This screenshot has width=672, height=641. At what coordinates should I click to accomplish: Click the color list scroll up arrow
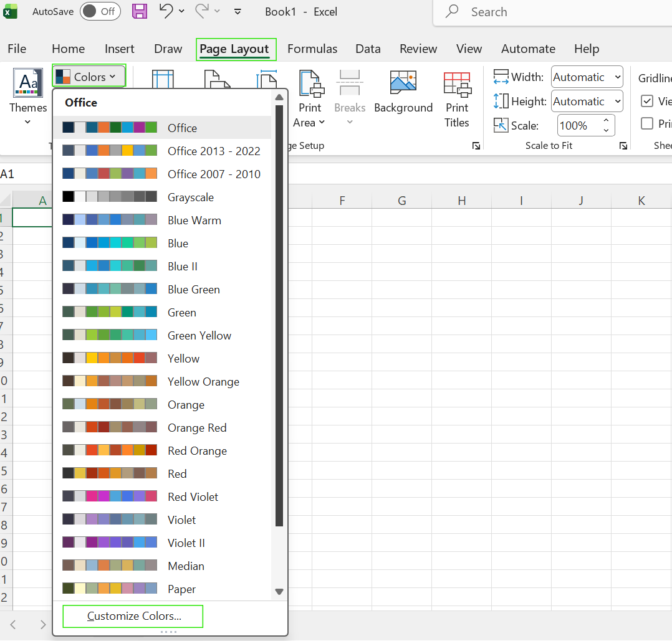279,97
